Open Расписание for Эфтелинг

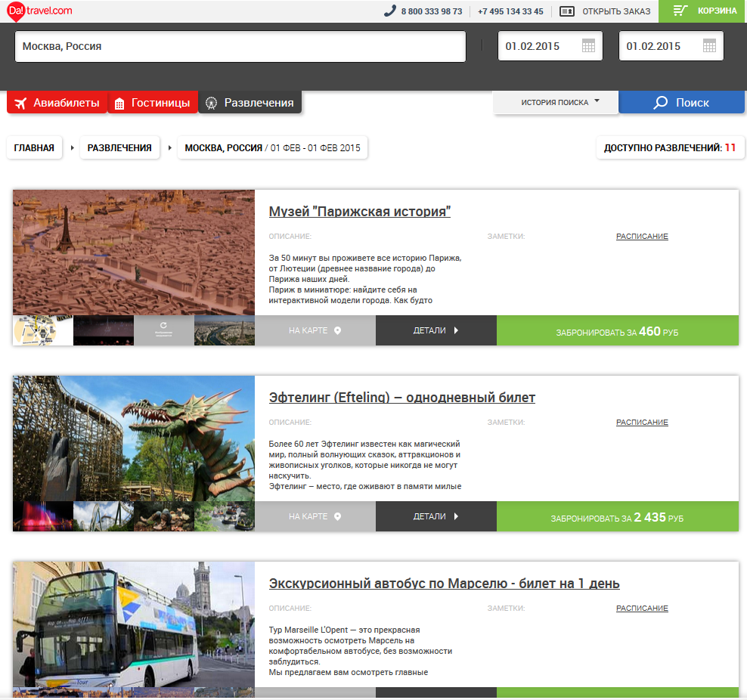click(x=642, y=423)
